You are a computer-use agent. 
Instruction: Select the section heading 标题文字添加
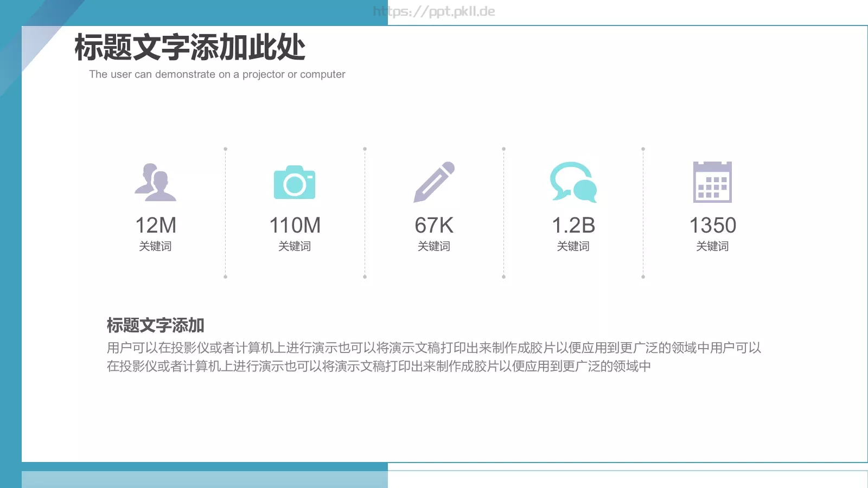pyautogui.click(x=156, y=325)
